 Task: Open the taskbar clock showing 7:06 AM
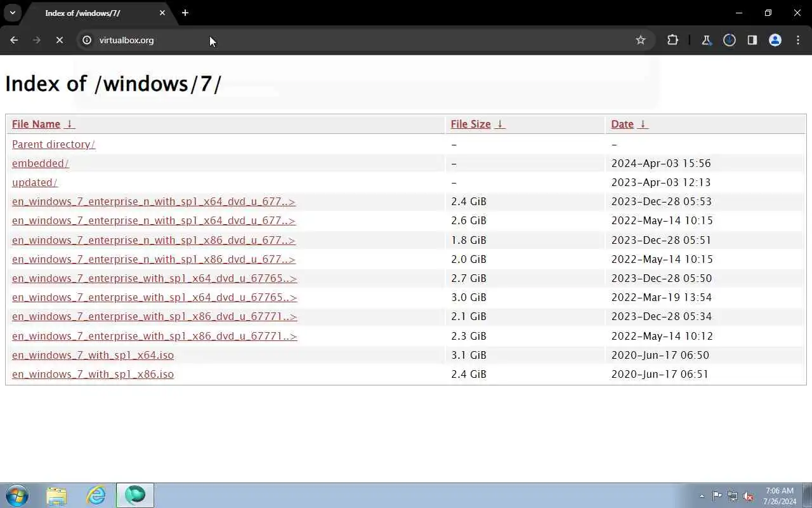click(x=780, y=496)
